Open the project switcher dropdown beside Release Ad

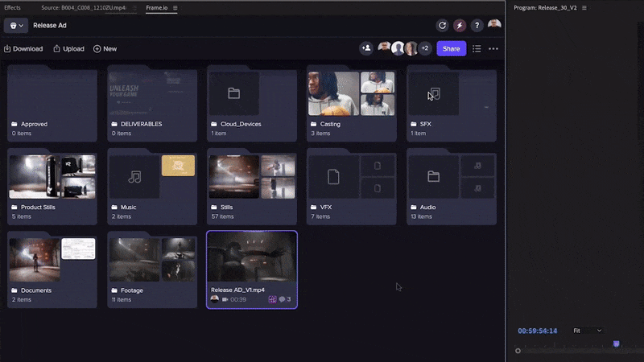pos(16,26)
